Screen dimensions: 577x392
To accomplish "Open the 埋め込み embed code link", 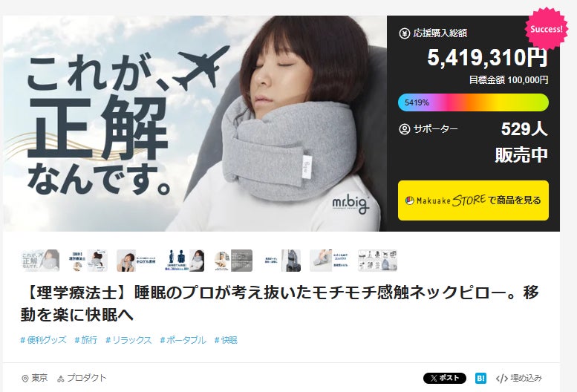I will click(519, 378).
